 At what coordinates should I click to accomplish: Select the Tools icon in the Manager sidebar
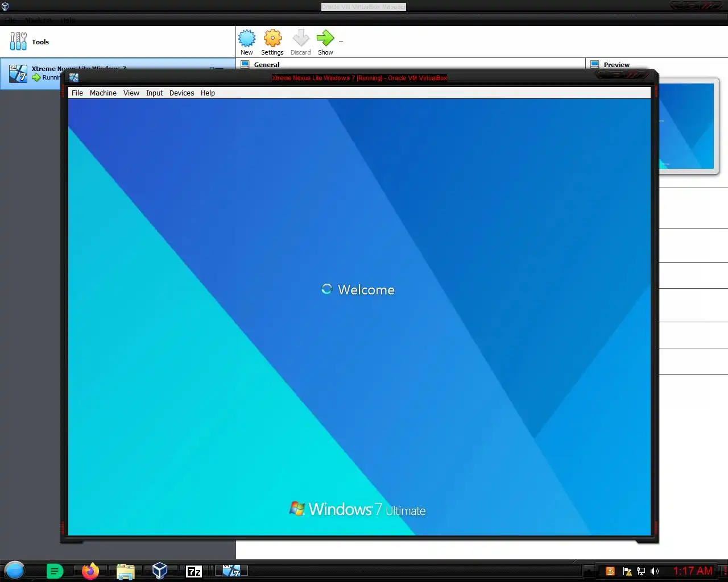[x=18, y=41]
